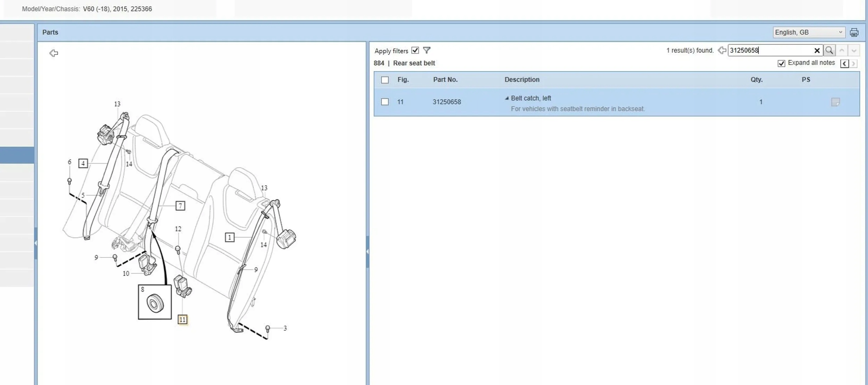Viewport: 868px width, 385px height.
Task: Click back arrow above the diagram
Action: [53, 53]
